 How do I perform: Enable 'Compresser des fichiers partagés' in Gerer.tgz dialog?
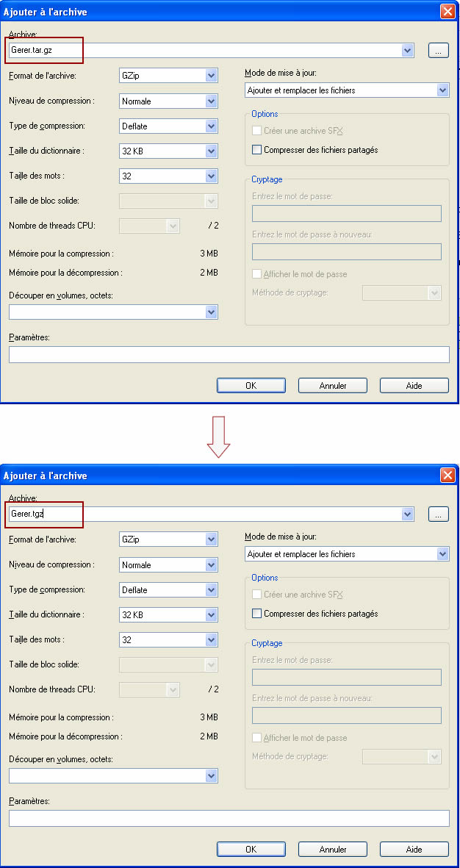tap(256, 614)
